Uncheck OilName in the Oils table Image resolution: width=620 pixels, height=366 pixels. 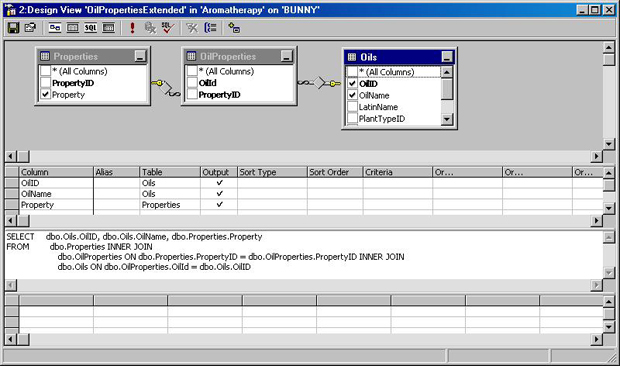[x=352, y=95]
